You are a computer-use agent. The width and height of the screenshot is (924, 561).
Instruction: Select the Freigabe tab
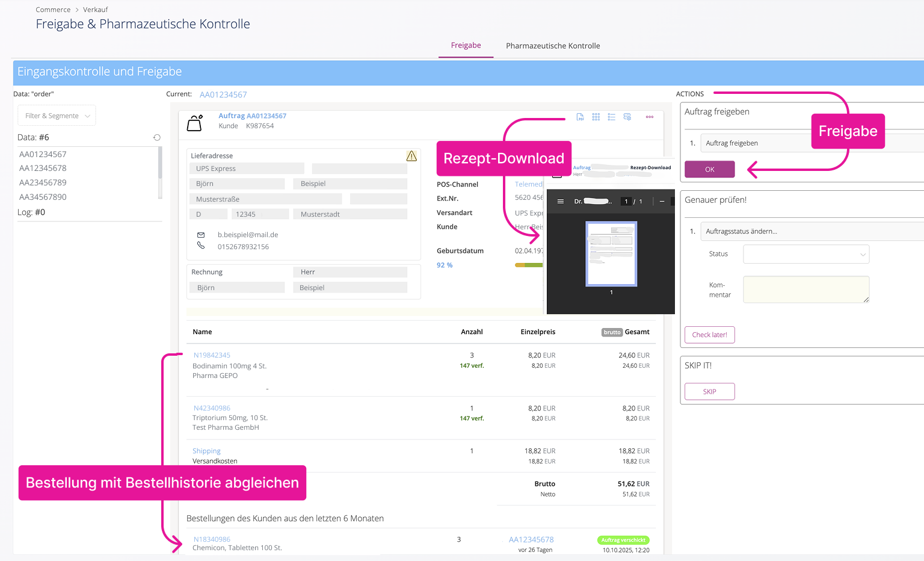point(466,46)
